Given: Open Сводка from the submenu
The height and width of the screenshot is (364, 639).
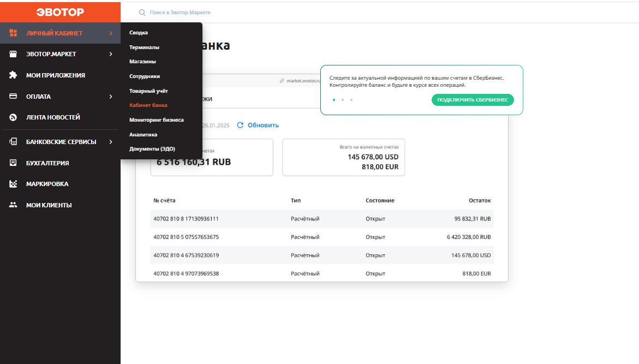Looking at the screenshot, I should pyautogui.click(x=139, y=33).
